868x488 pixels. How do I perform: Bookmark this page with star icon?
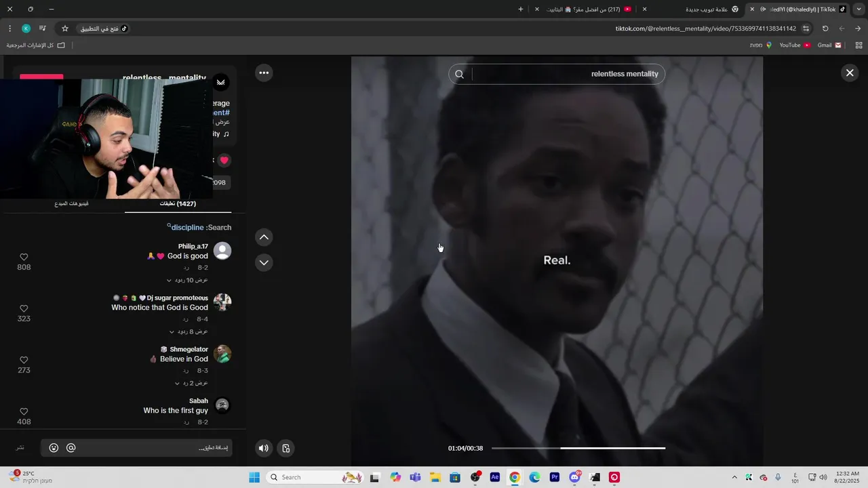pos(65,28)
